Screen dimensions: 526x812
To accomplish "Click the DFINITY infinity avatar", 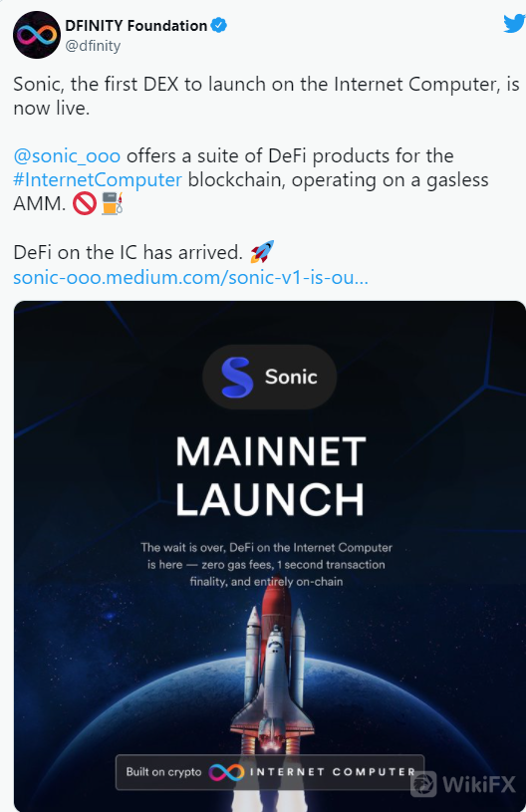I will (x=37, y=35).
